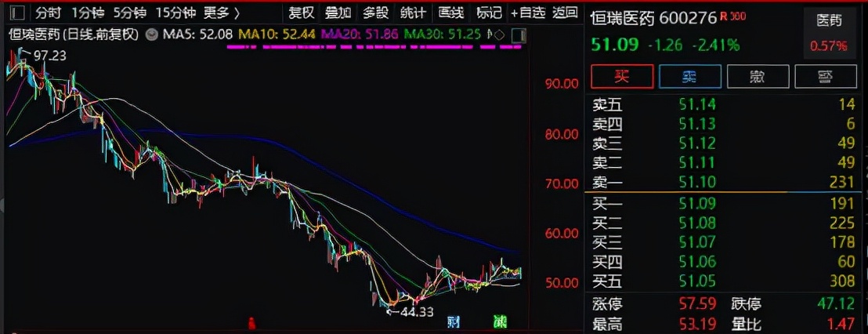868x334 pixels.
Task: Select the MA20: 51.86 indicator label
Action: (360, 35)
